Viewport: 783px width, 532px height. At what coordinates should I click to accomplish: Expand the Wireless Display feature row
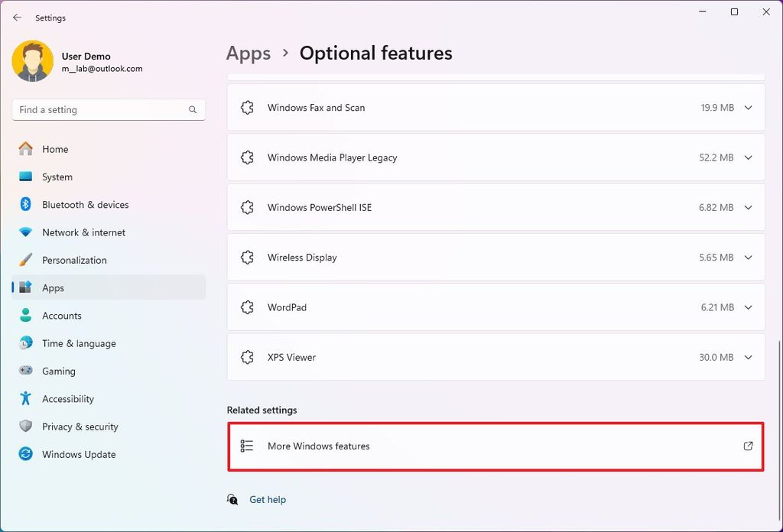point(749,257)
